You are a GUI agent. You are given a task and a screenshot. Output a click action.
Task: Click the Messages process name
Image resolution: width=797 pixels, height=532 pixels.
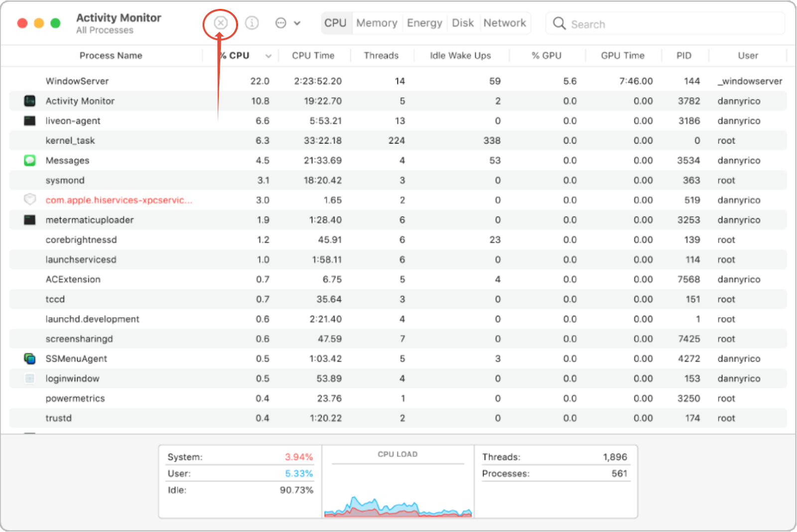67,160
